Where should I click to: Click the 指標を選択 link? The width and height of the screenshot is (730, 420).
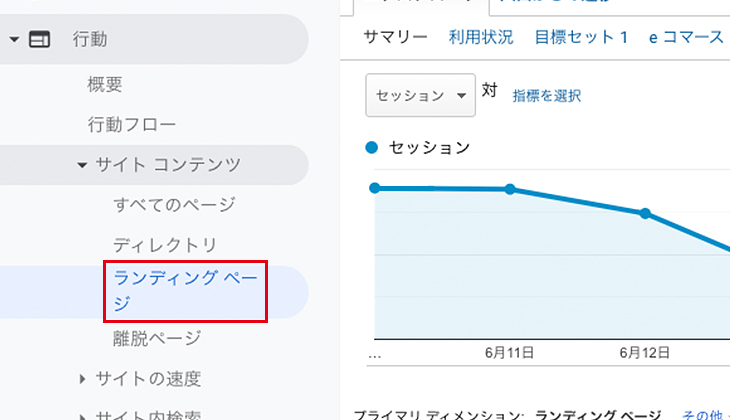(x=547, y=96)
